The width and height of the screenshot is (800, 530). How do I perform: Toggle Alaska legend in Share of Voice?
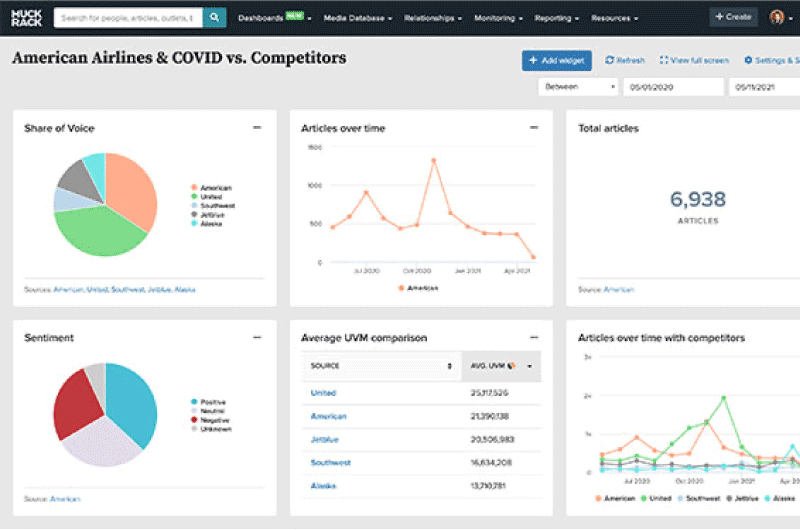[x=207, y=223]
